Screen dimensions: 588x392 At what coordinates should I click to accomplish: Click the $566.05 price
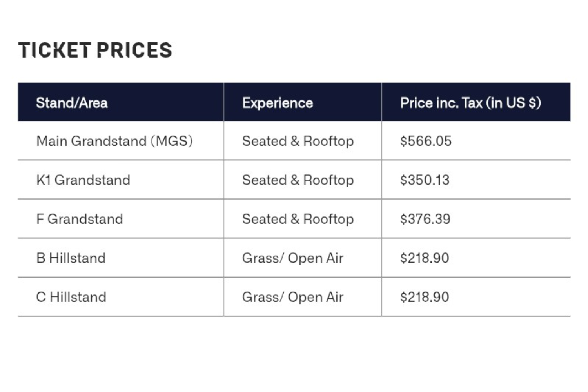[426, 141]
